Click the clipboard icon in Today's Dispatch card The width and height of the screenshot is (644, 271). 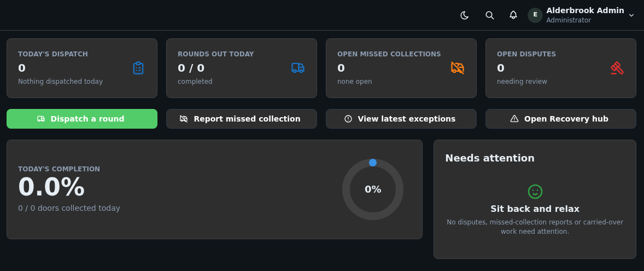pos(138,68)
